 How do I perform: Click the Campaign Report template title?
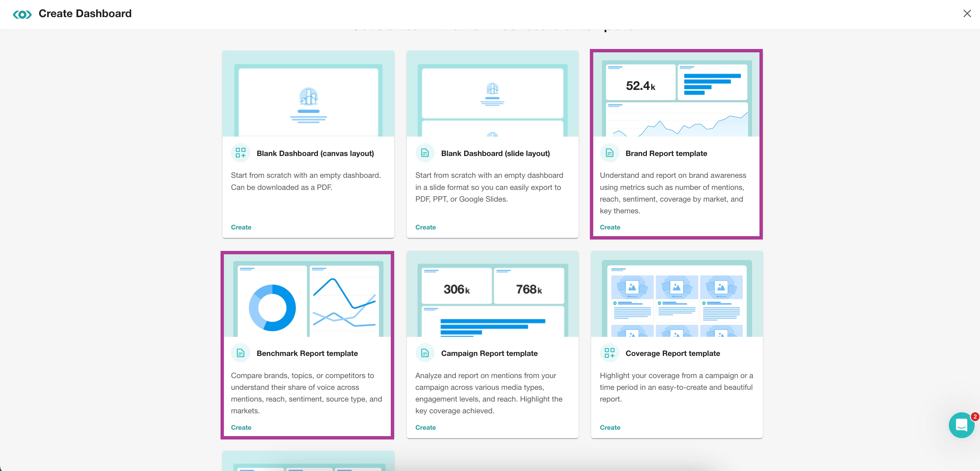click(x=489, y=353)
